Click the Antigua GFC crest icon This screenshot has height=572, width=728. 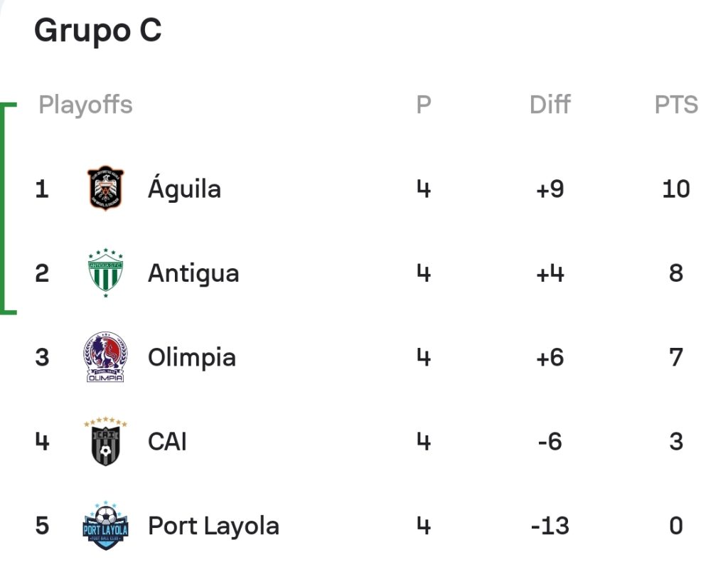pos(105,272)
